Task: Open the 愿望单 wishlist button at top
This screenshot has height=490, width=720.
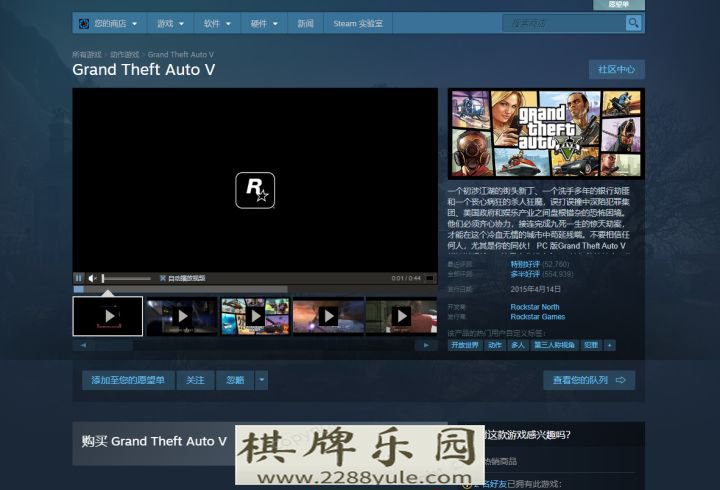Action: click(x=619, y=5)
